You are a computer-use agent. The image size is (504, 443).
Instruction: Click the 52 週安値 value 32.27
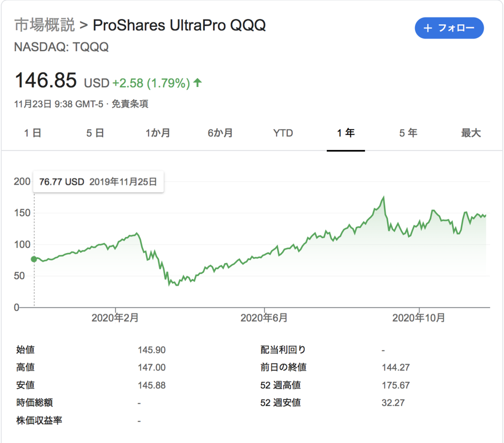tap(393, 403)
